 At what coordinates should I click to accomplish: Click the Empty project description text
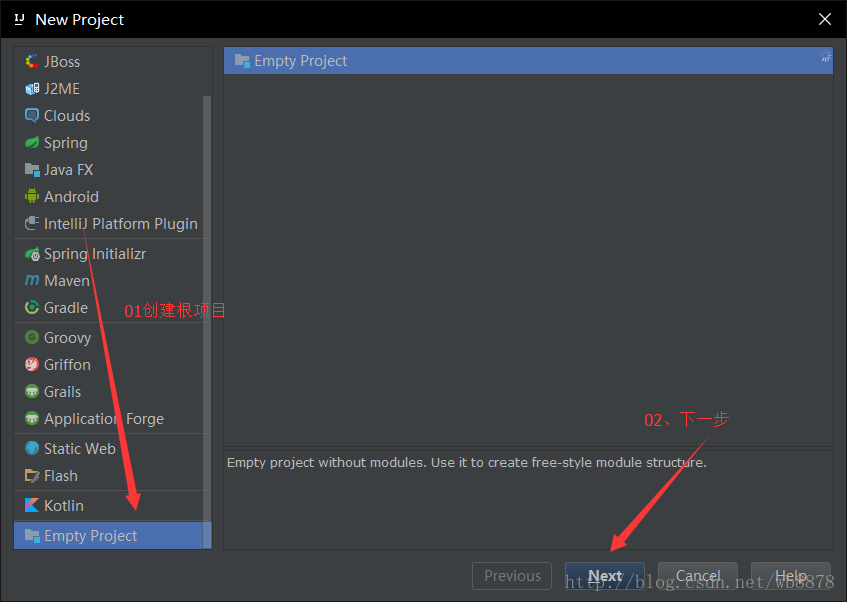pos(467,463)
